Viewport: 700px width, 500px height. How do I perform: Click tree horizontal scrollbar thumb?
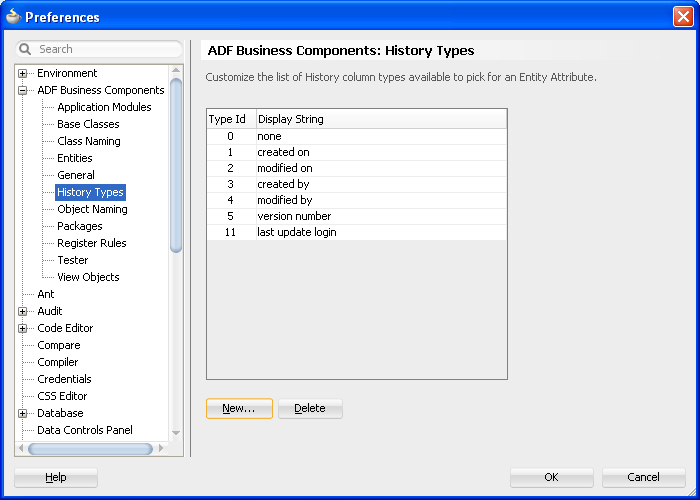pos(91,449)
